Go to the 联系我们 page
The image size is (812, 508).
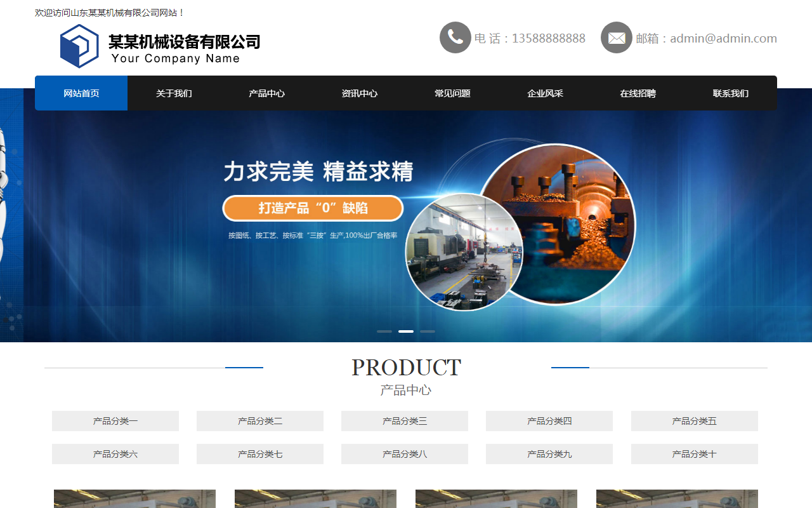[730, 93]
